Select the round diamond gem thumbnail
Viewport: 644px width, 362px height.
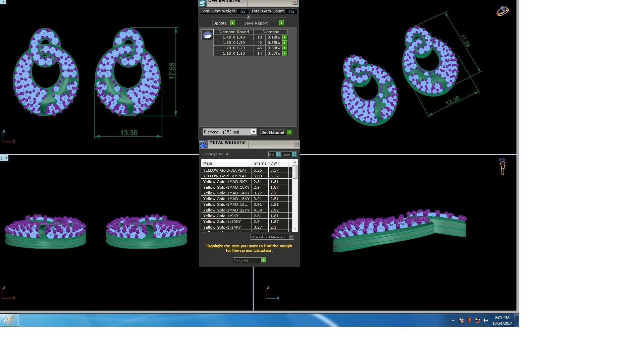(x=207, y=35)
